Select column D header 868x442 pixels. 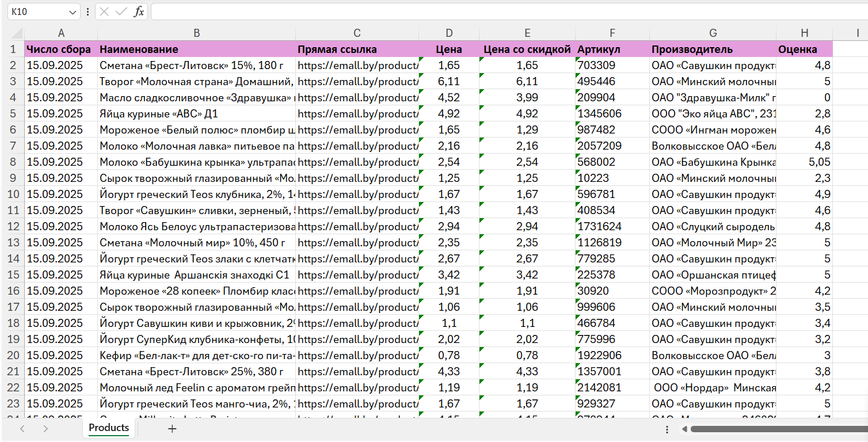[449, 33]
